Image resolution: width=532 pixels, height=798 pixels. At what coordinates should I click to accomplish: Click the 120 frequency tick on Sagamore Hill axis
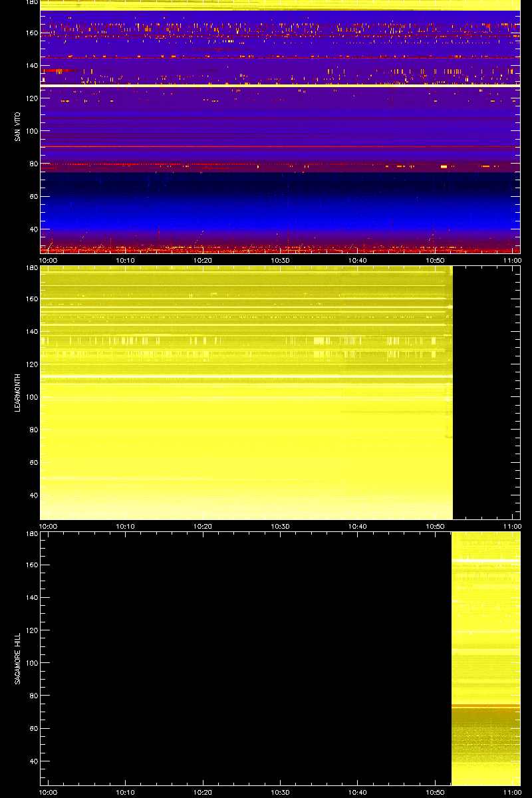pos(31,630)
